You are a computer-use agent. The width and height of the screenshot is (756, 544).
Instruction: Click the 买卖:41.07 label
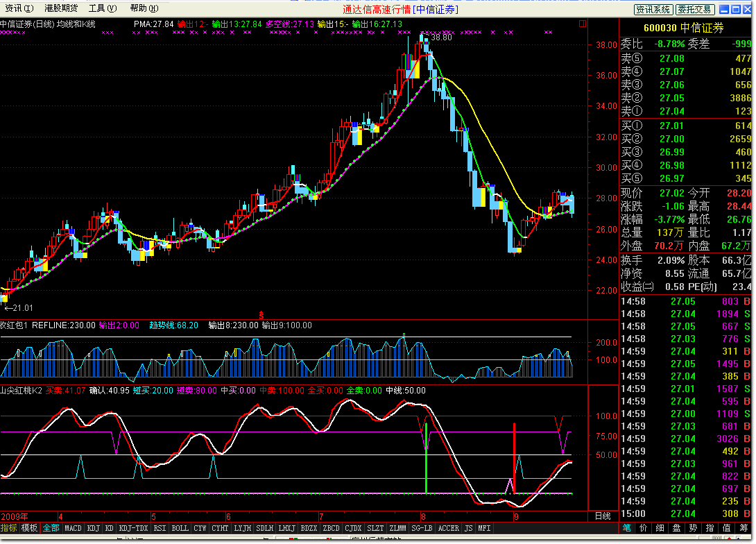[66, 391]
